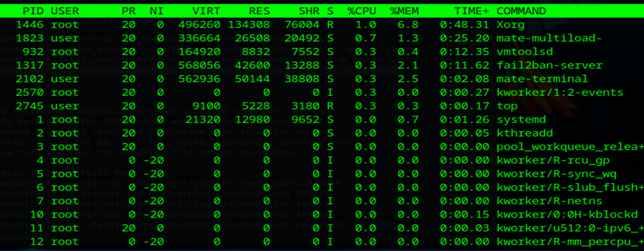Viewport: 644px width, 251px height.
Task: Click PID 1446 in the process list
Action: coord(29,24)
